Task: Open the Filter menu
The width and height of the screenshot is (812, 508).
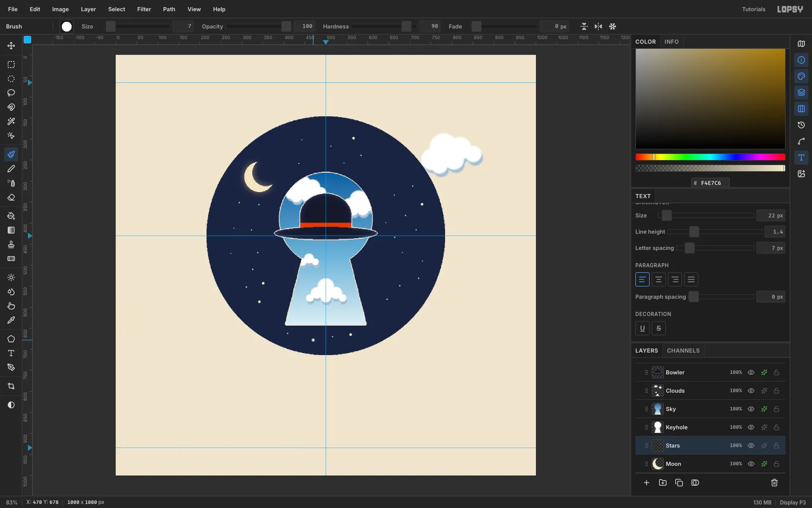Action: click(144, 9)
